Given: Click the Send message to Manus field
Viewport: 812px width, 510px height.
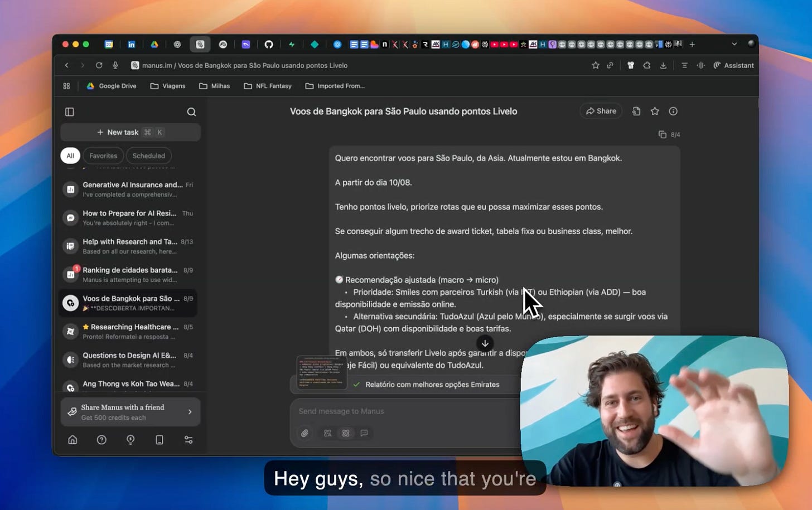Looking at the screenshot, I should click(x=404, y=411).
